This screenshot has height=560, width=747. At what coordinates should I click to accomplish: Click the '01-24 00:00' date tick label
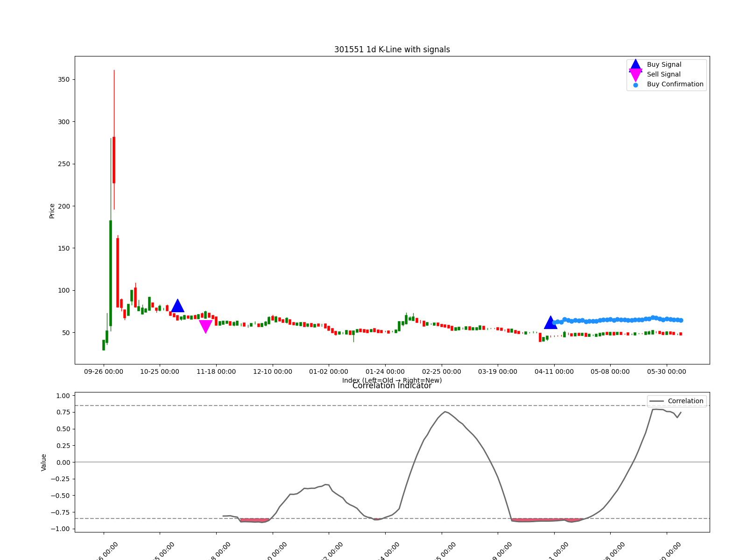385,372
